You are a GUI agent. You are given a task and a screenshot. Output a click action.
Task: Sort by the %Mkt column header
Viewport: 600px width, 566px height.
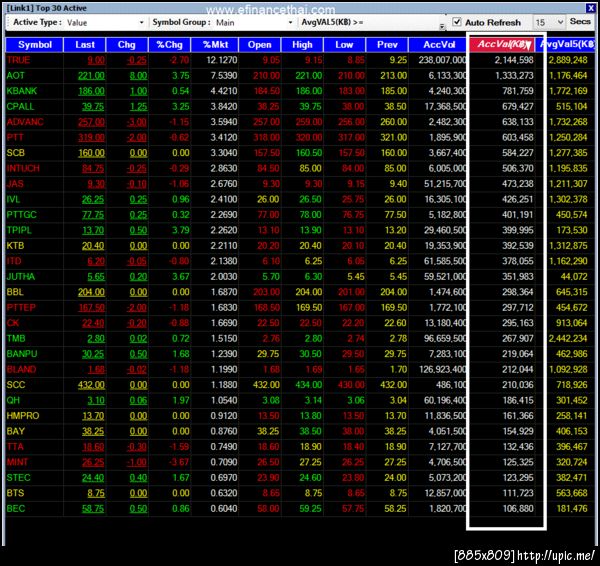pos(215,45)
